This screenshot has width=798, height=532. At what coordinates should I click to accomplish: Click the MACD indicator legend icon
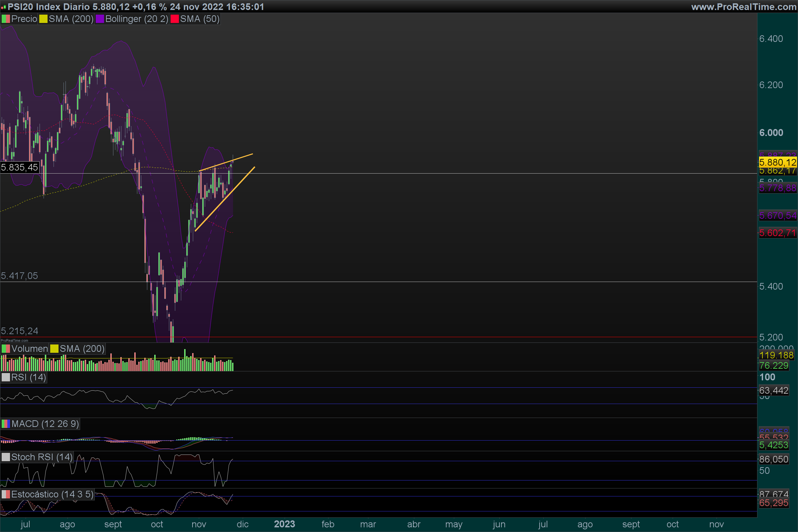[x=6, y=424]
